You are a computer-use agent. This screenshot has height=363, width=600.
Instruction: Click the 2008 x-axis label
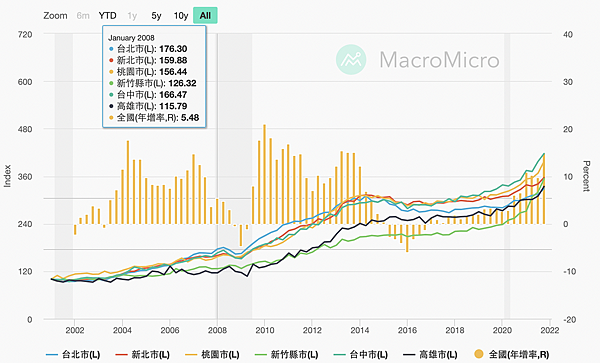(217, 330)
